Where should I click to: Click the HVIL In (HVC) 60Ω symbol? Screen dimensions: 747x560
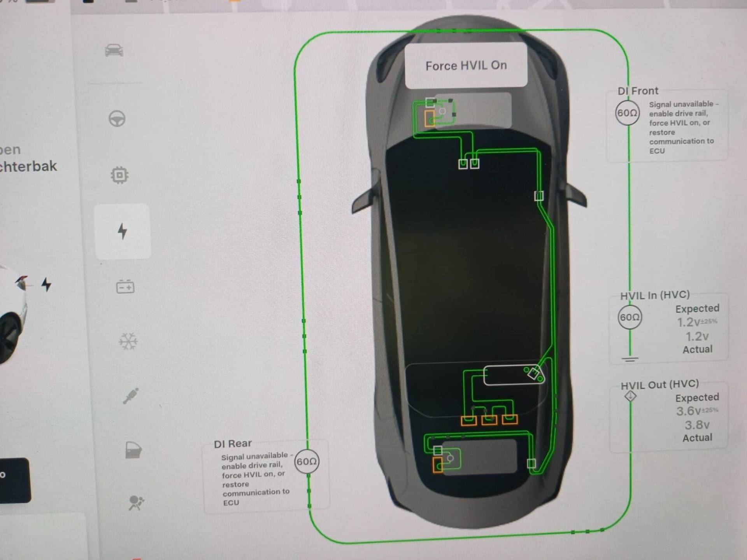click(x=630, y=317)
